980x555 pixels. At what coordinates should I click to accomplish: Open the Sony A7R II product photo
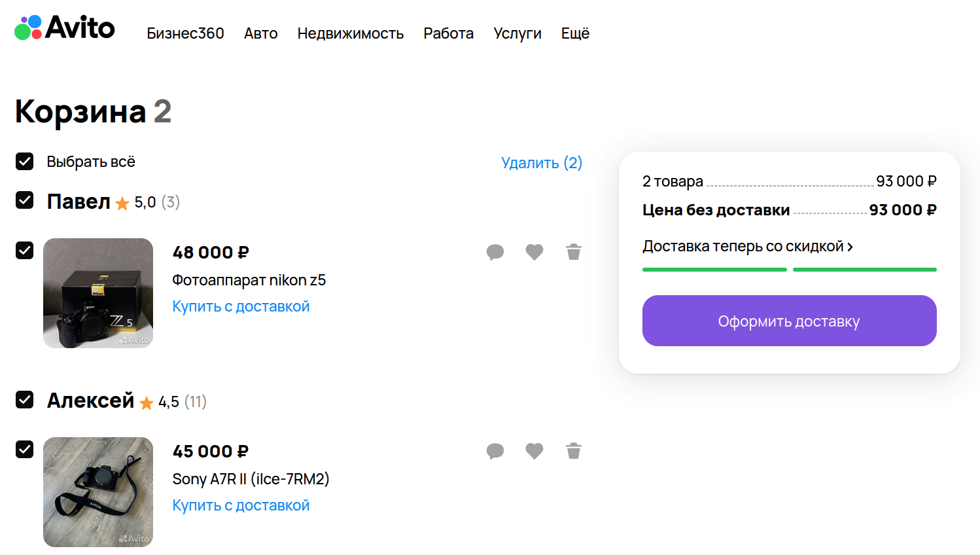point(98,492)
